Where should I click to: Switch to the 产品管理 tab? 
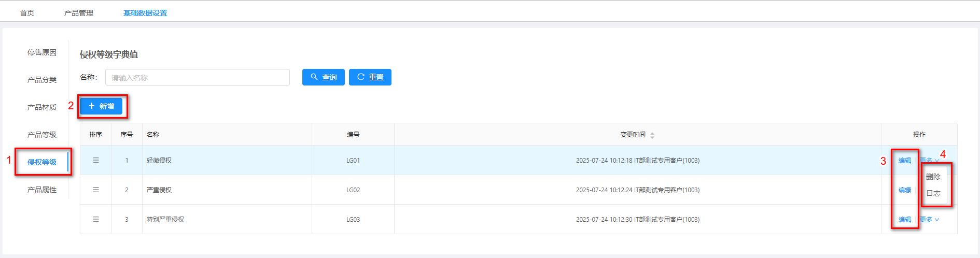click(x=79, y=13)
